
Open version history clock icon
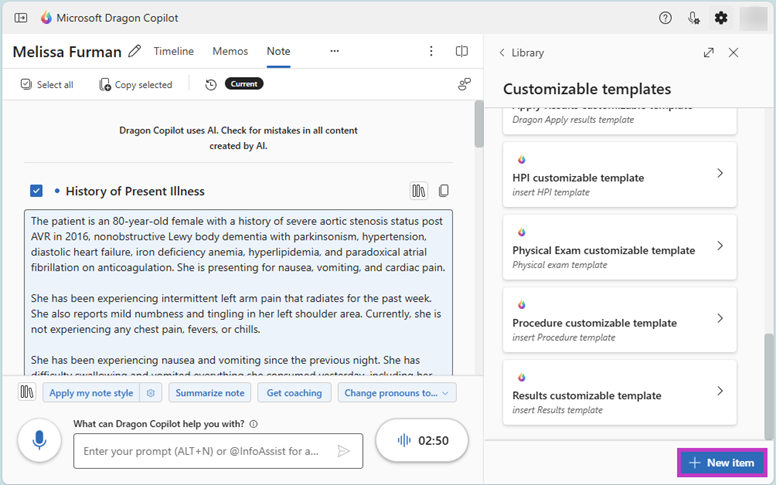[x=211, y=85]
